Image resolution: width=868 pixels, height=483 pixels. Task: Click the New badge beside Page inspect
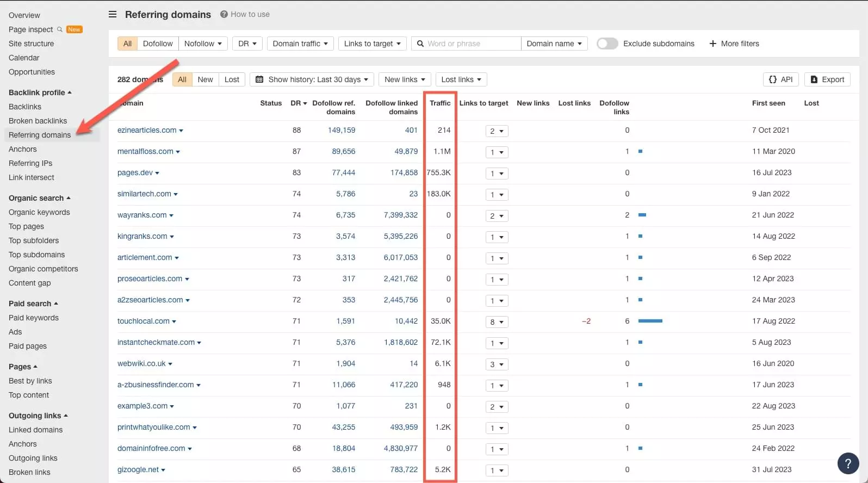point(75,29)
